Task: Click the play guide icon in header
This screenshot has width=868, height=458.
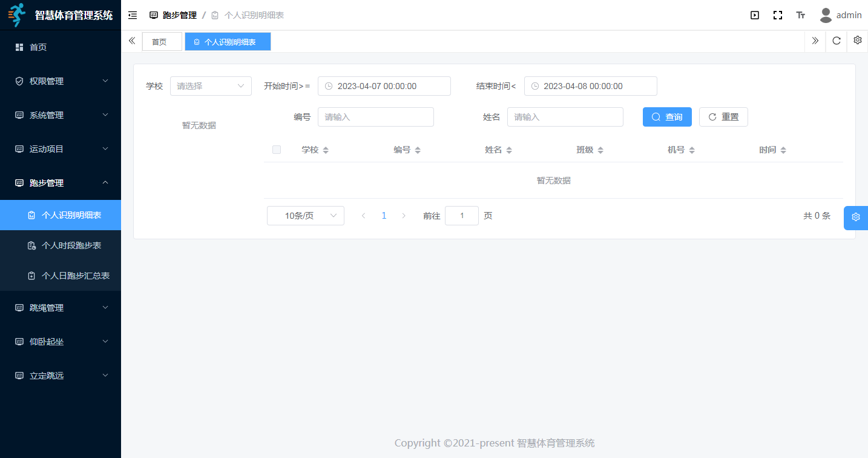Action: [x=755, y=15]
